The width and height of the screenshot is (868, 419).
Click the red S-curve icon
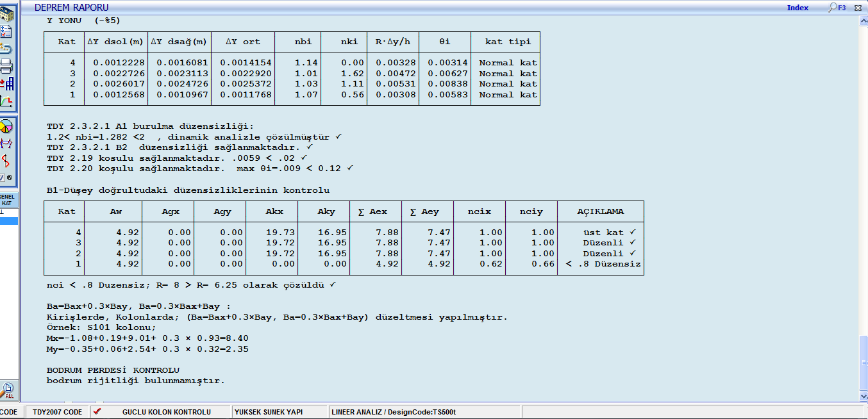[x=6, y=160]
